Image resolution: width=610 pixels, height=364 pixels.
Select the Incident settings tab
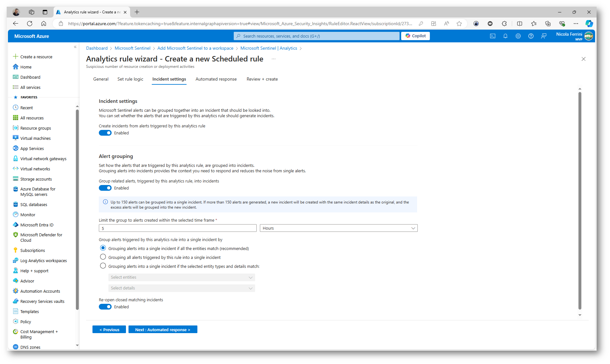click(169, 79)
